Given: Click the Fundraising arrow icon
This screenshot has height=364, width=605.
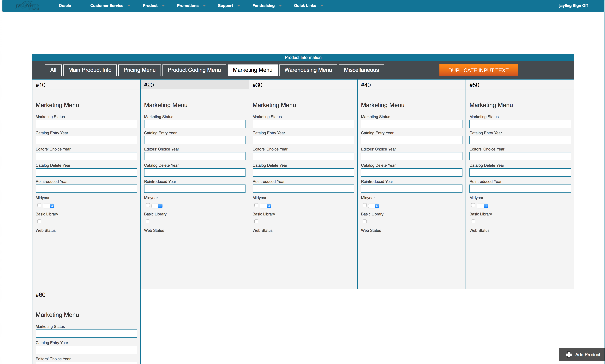Looking at the screenshot, I should click(280, 6).
